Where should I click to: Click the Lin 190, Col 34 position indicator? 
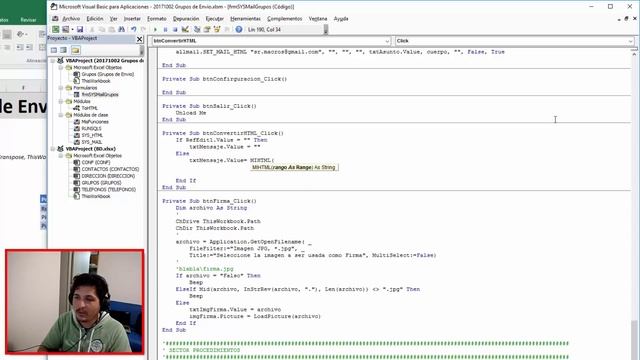(x=264, y=30)
